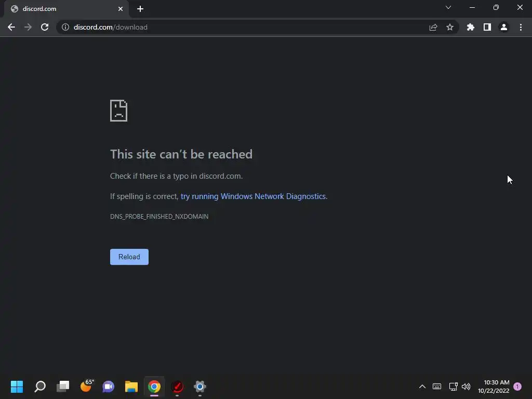Open the clock showing 10:30 AM

[494, 387]
